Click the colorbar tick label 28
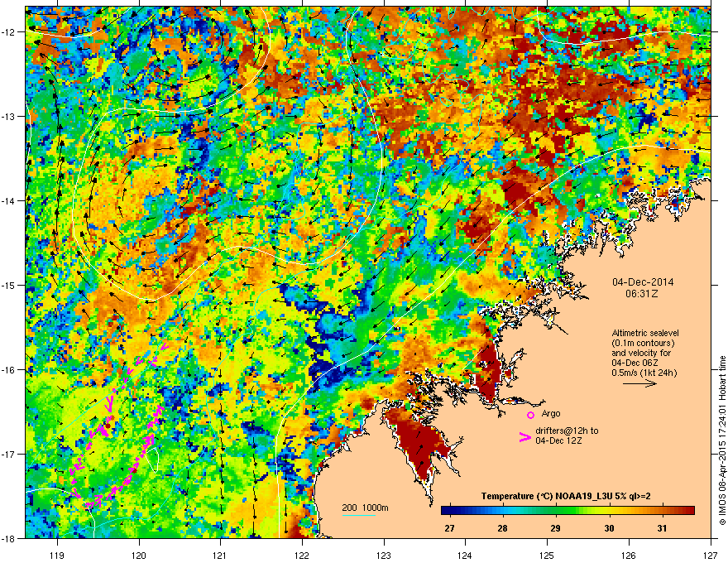Viewport: 728px width, 563px height. click(x=502, y=528)
